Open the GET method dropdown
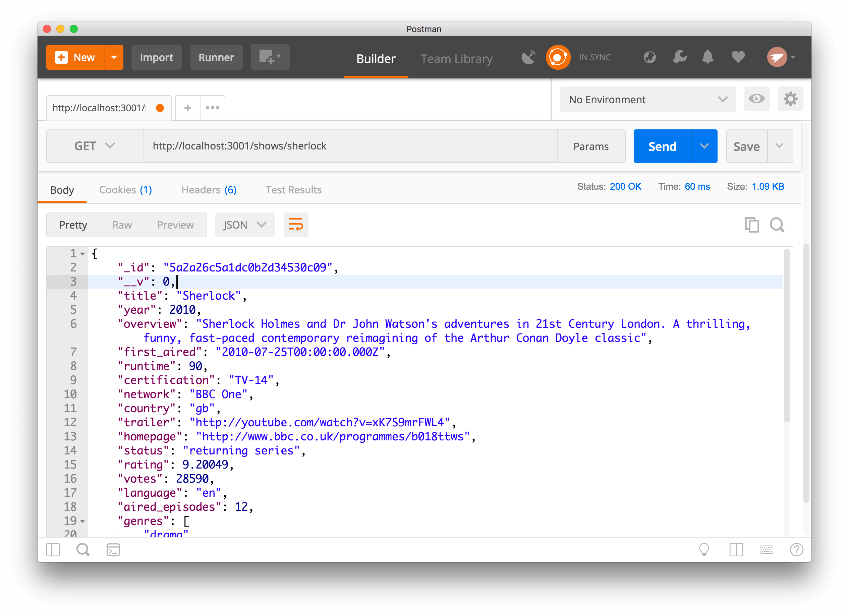This screenshot has width=849, height=616. pos(95,146)
